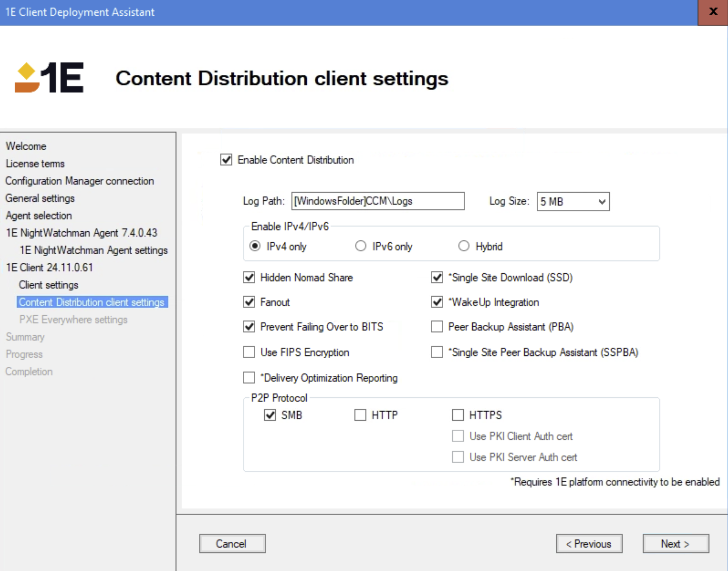
Task: Go back with Previous button
Action: point(589,544)
